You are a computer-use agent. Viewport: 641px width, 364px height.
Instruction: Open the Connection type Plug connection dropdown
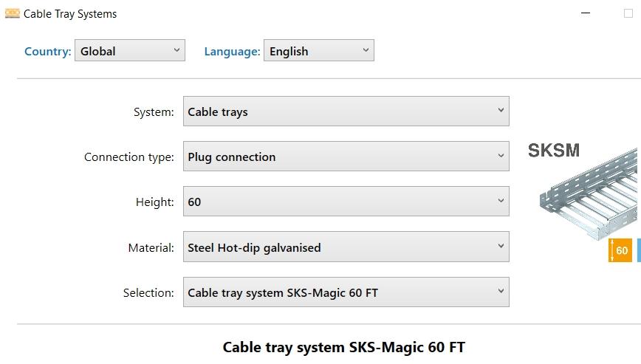[346, 157]
